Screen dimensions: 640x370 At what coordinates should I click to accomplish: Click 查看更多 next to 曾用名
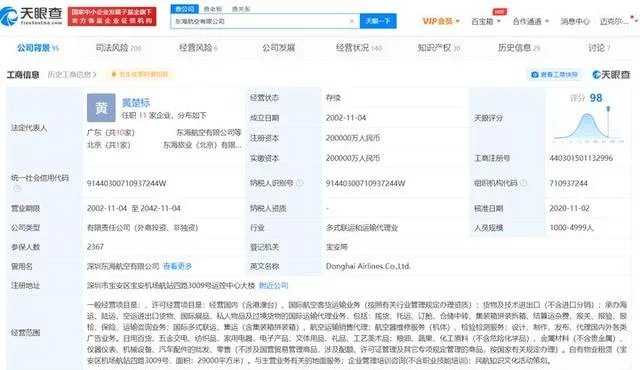coord(178,266)
